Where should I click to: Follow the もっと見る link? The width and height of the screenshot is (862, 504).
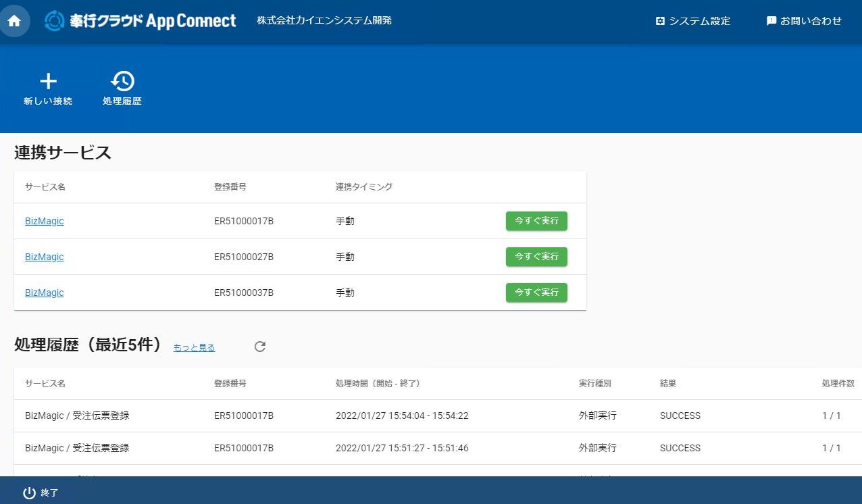pos(195,348)
